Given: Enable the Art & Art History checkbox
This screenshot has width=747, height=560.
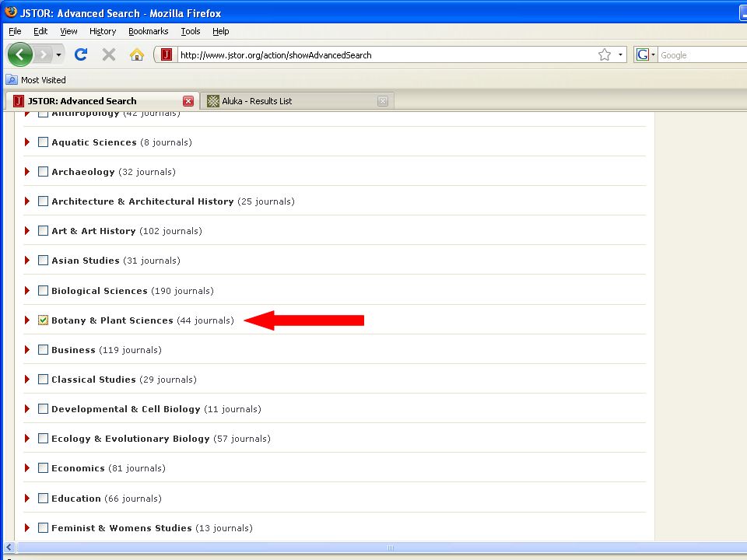Looking at the screenshot, I should (x=43, y=230).
